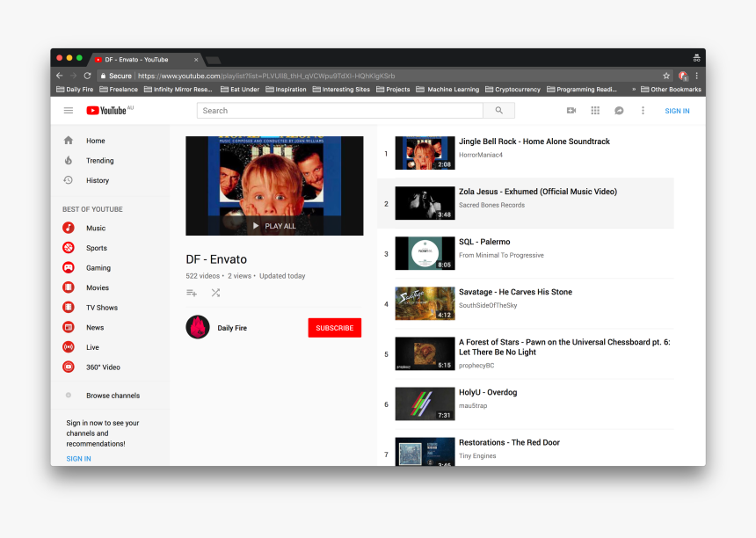Screen dimensions: 756x538
Task: Open Zola Jesus - Exhumed video title
Action: click(538, 192)
